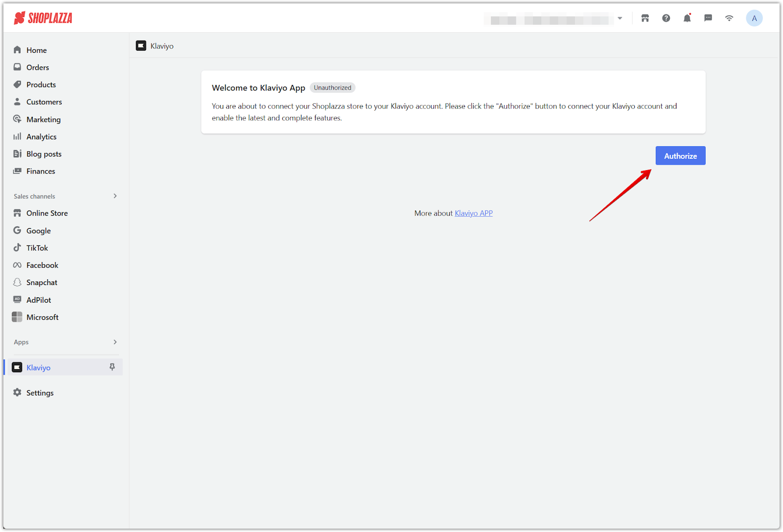Open the chat messages icon
The height and width of the screenshot is (532, 783).
tap(708, 18)
